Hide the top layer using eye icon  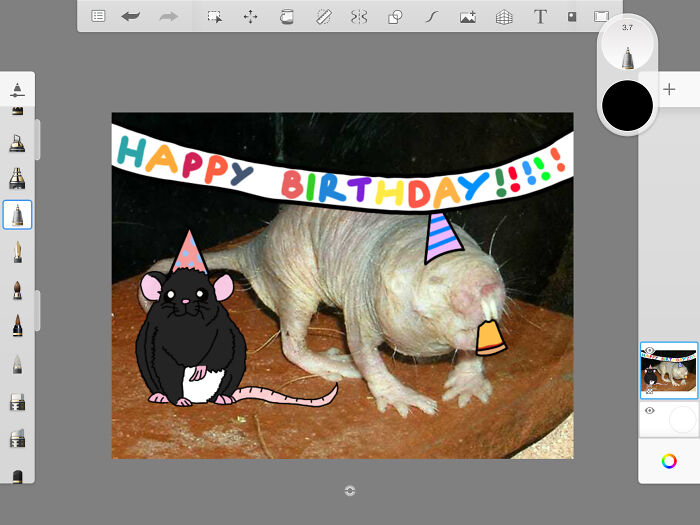(649, 351)
